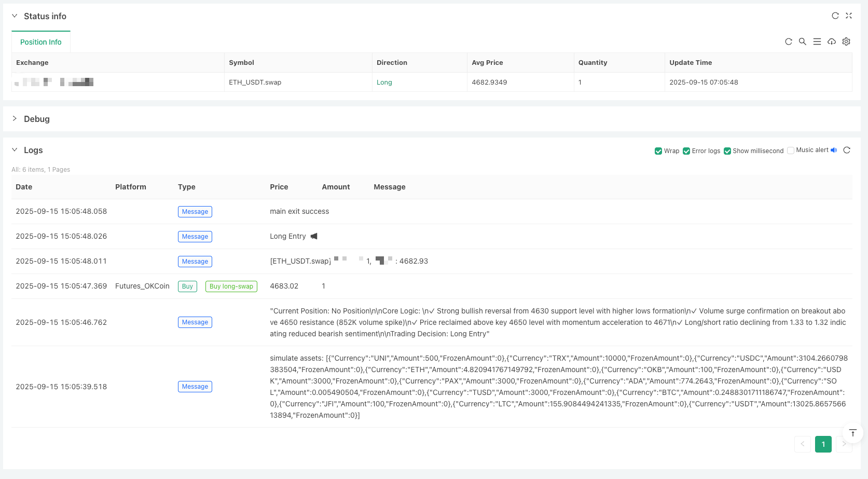Disable Show millisecond in Logs
Image resolution: width=868 pixels, height=479 pixels.
[727, 150]
